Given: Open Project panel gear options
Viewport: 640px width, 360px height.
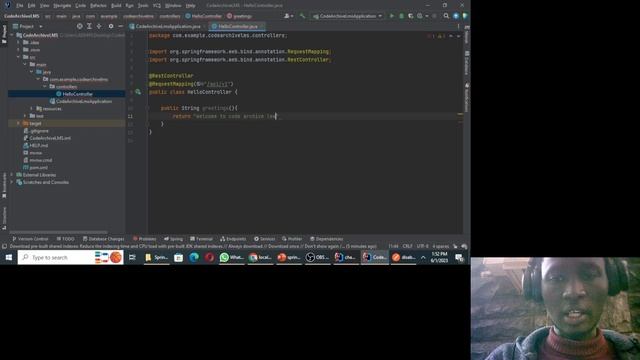Looking at the screenshot, I should click(x=111, y=26).
